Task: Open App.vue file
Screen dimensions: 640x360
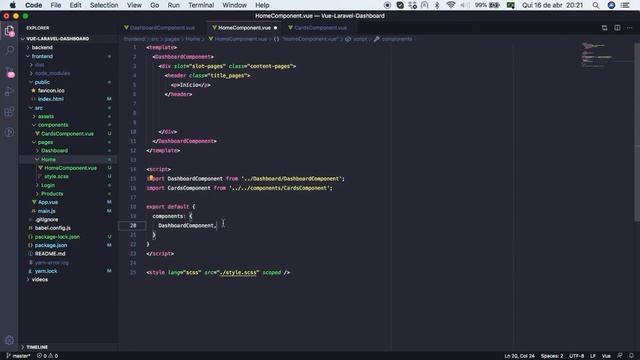Action: pos(48,202)
